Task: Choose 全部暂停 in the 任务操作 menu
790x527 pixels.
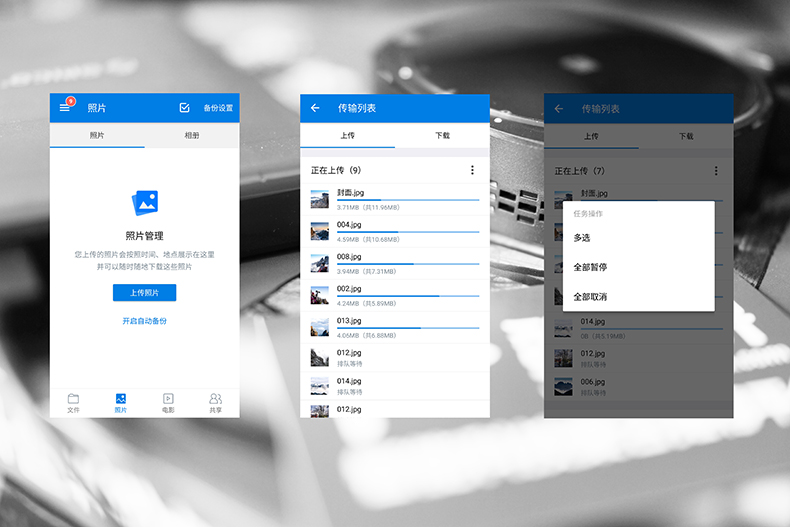Action: pyautogui.click(x=590, y=267)
